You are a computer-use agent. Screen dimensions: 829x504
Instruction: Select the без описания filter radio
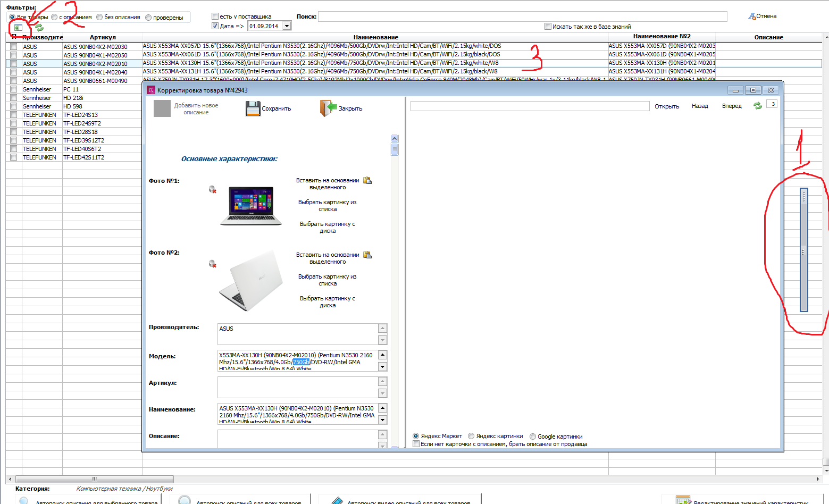(99, 17)
